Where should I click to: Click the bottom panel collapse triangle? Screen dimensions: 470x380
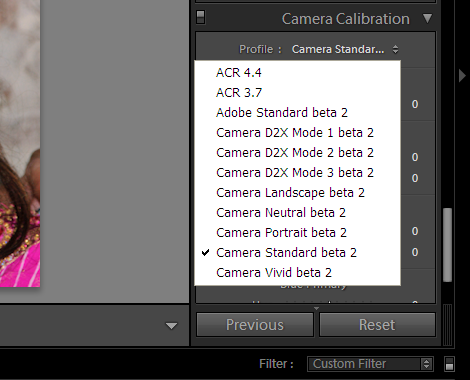pos(316,308)
